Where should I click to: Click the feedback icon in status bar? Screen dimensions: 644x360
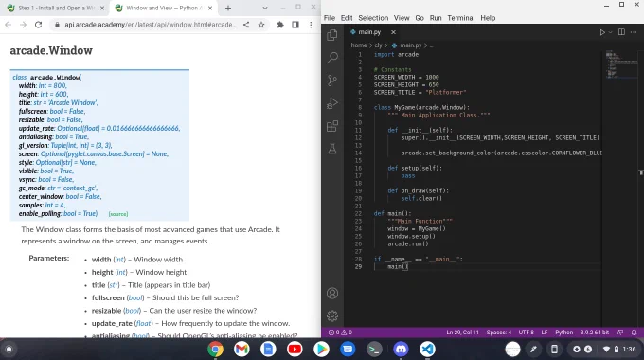[x=620, y=333]
